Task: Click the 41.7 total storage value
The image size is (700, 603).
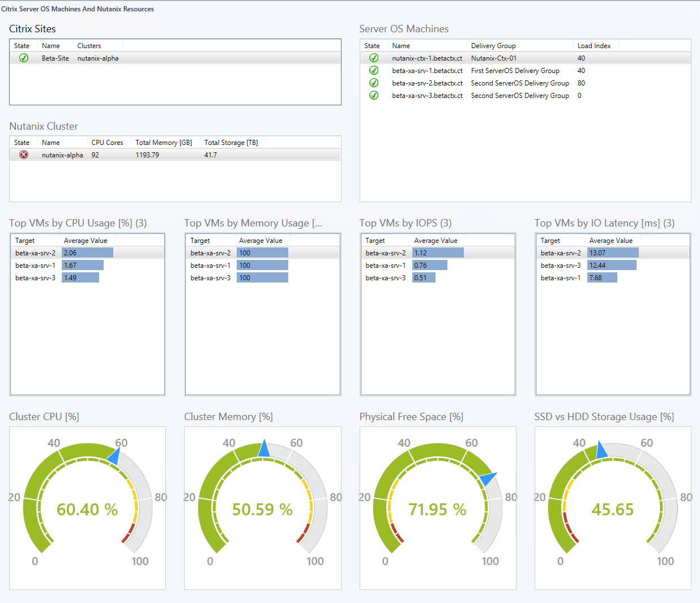Action: (x=211, y=155)
